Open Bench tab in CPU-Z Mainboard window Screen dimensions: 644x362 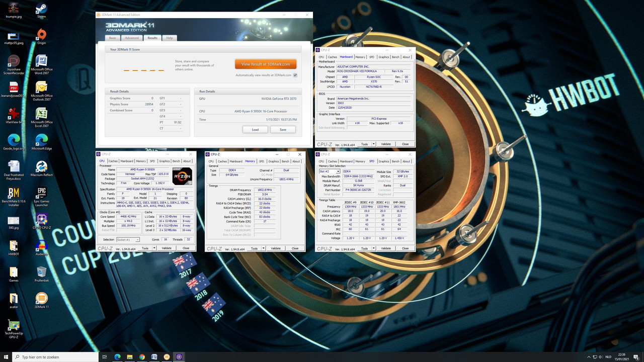pos(395,57)
